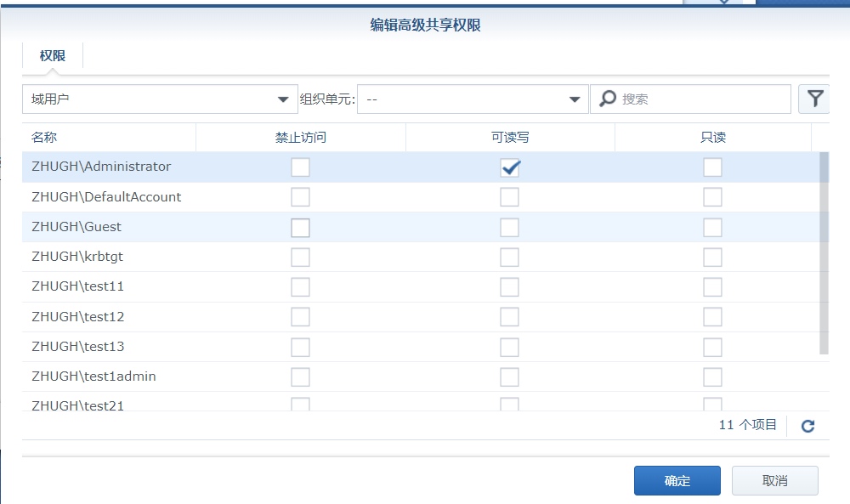Click the user list vertical scrollbar
Viewport: 850px width, 504px height.
tap(824, 253)
